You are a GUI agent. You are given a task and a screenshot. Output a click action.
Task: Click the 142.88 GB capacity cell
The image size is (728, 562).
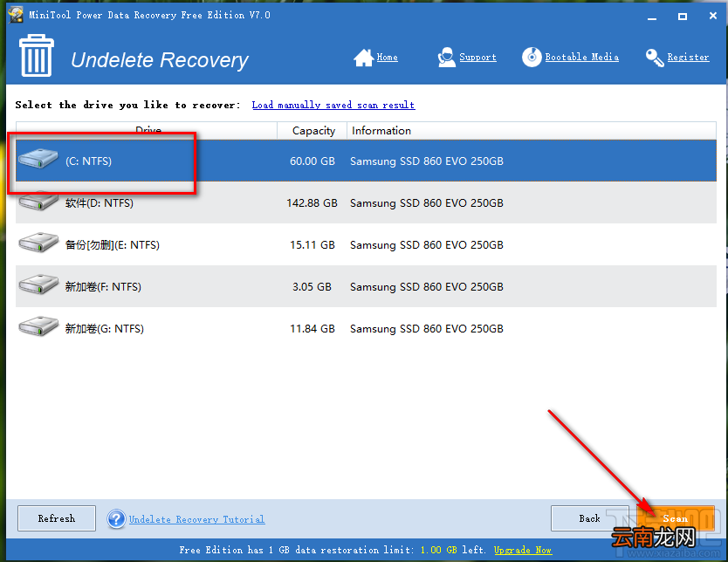(x=312, y=202)
